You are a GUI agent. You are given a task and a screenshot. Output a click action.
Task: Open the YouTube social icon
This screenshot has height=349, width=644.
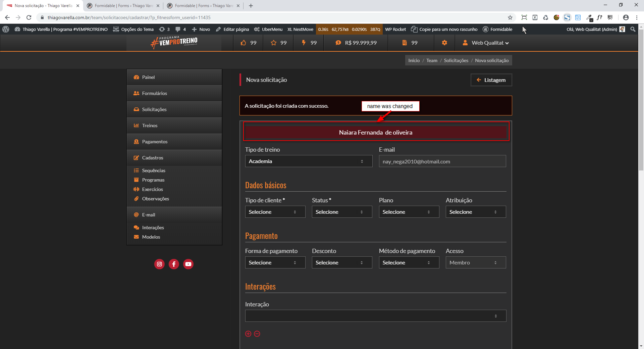[x=188, y=264]
